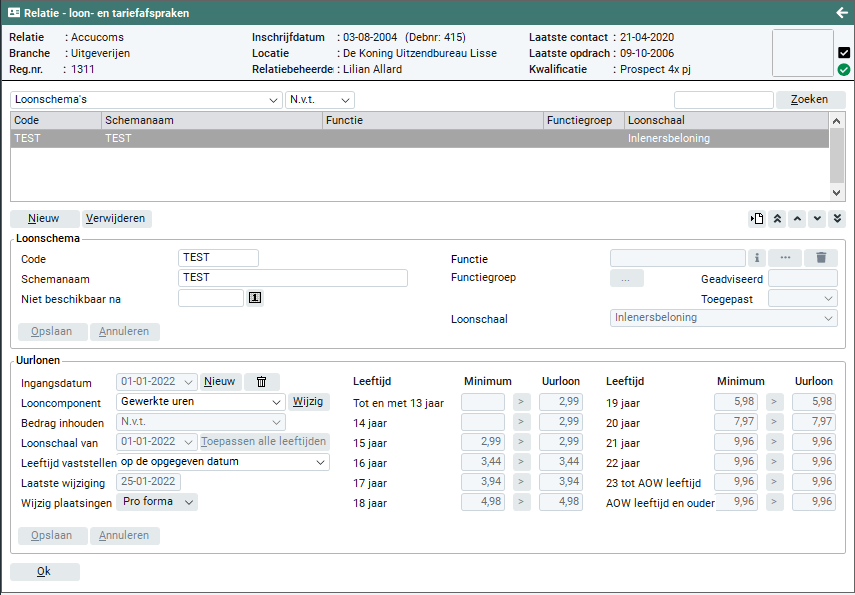Click the Schemanaam text field
The width and height of the screenshot is (855, 595).
(292, 278)
